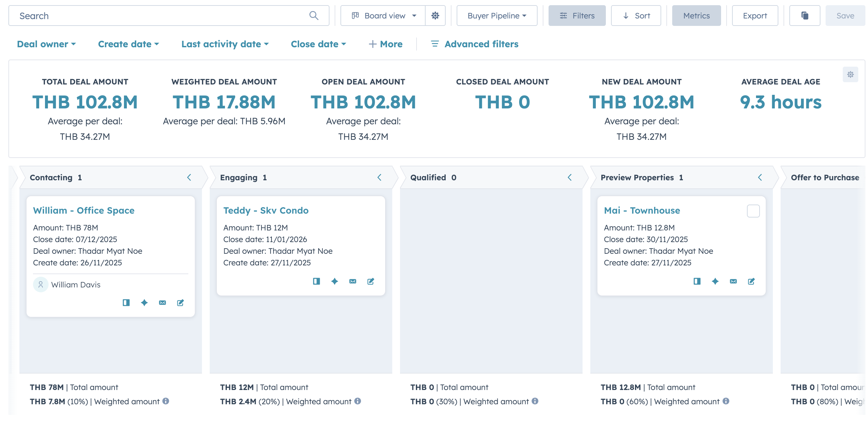Click into the Search field
Viewport: 868px width, 424px height.
pyautogui.click(x=135, y=15)
